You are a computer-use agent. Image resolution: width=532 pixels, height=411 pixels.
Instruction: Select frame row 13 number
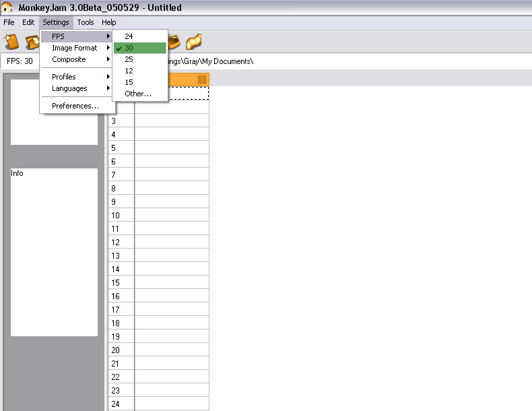tap(121, 255)
